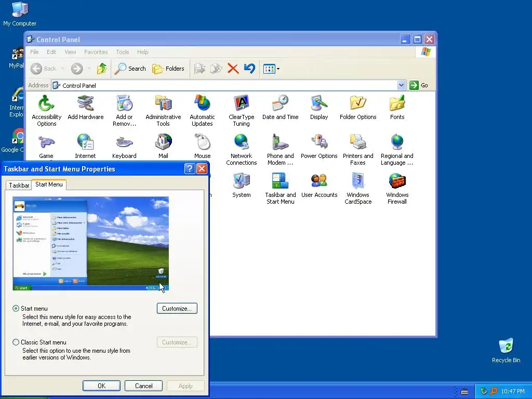Select the Classic Start menu radio option
The width and height of the screenshot is (532, 399).
click(16, 342)
